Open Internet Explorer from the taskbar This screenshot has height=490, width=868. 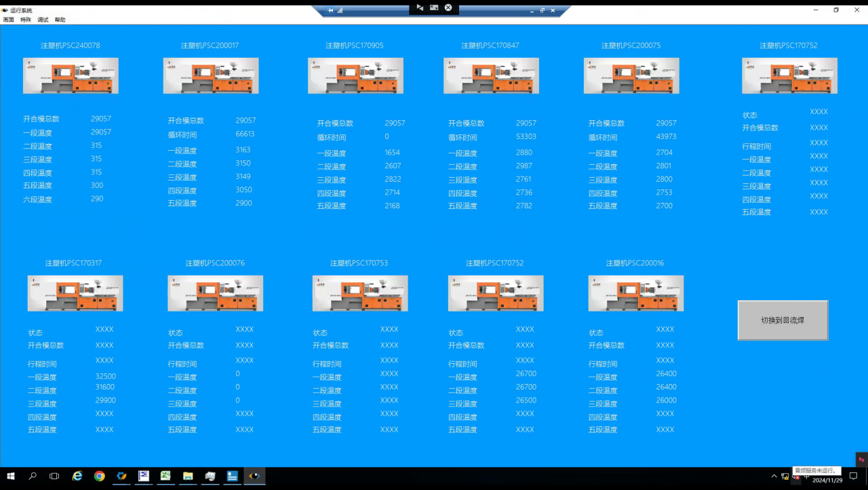[x=77, y=476]
